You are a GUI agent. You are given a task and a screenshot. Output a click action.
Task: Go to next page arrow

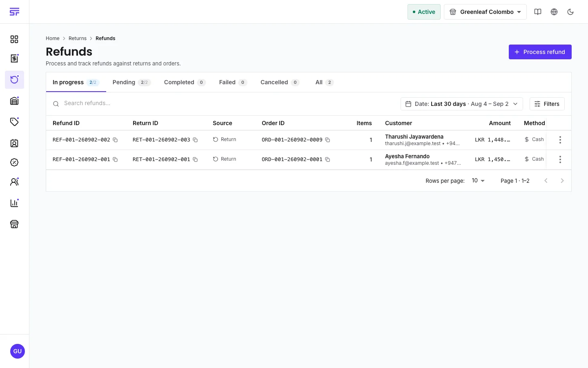562,181
